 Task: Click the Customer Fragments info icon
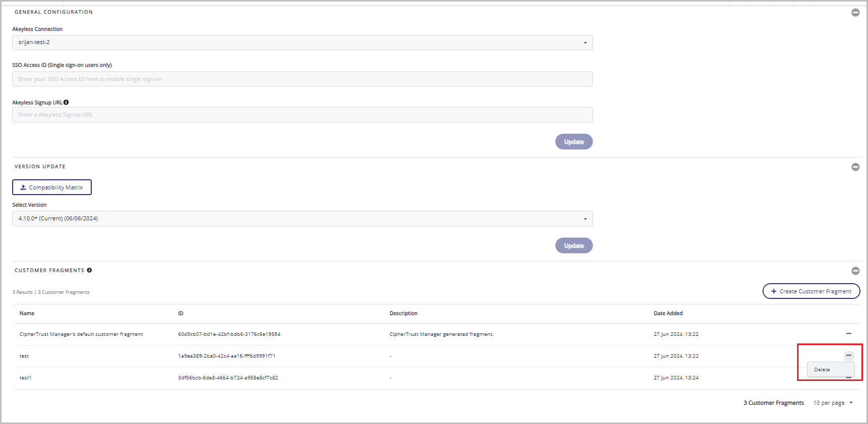tap(89, 271)
